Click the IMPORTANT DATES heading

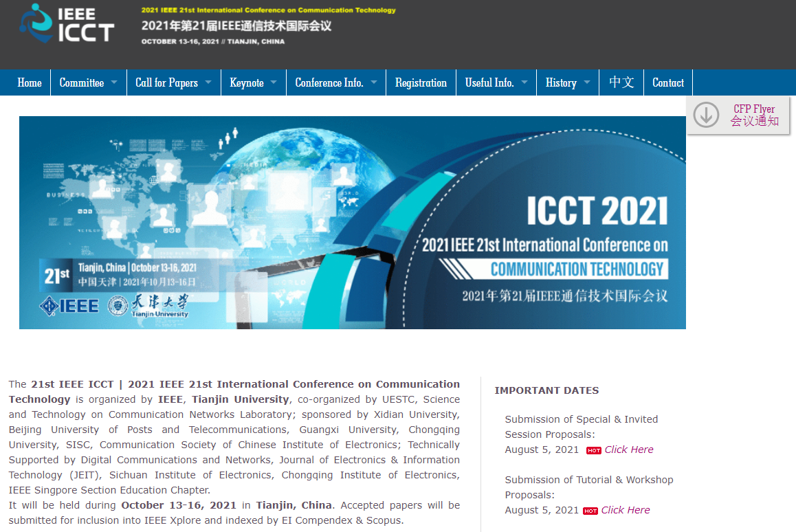546,390
